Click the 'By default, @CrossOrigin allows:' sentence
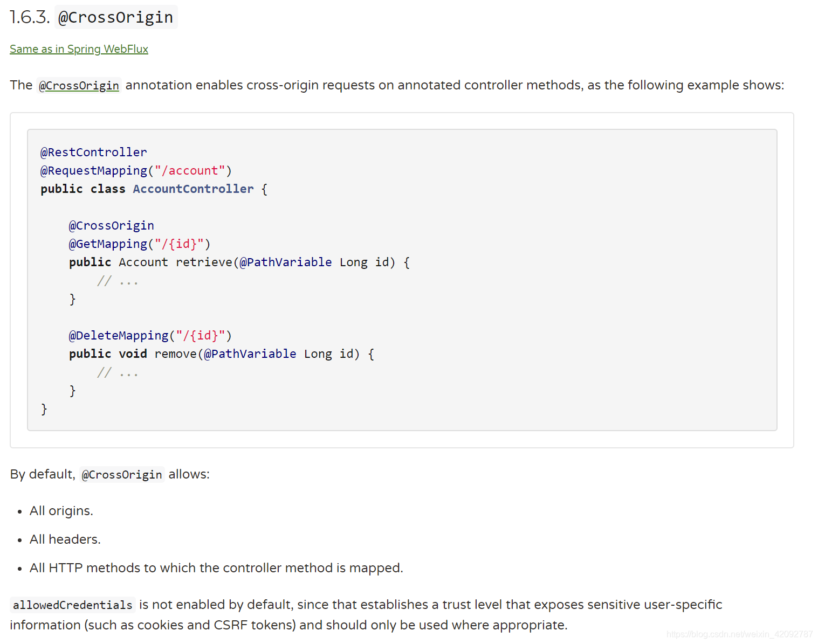The width and height of the screenshot is (818, 644). (110, 474)
